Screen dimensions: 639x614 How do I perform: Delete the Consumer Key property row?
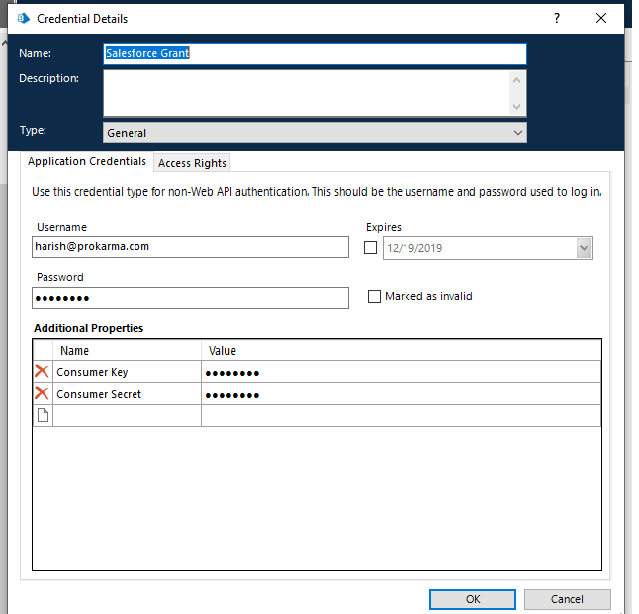coord(42,372)
